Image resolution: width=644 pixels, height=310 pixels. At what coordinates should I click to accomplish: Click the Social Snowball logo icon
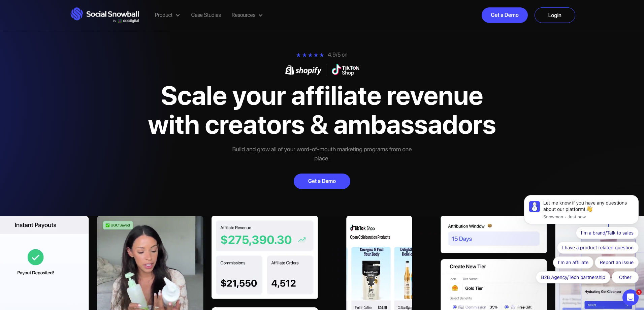point(77,14)
